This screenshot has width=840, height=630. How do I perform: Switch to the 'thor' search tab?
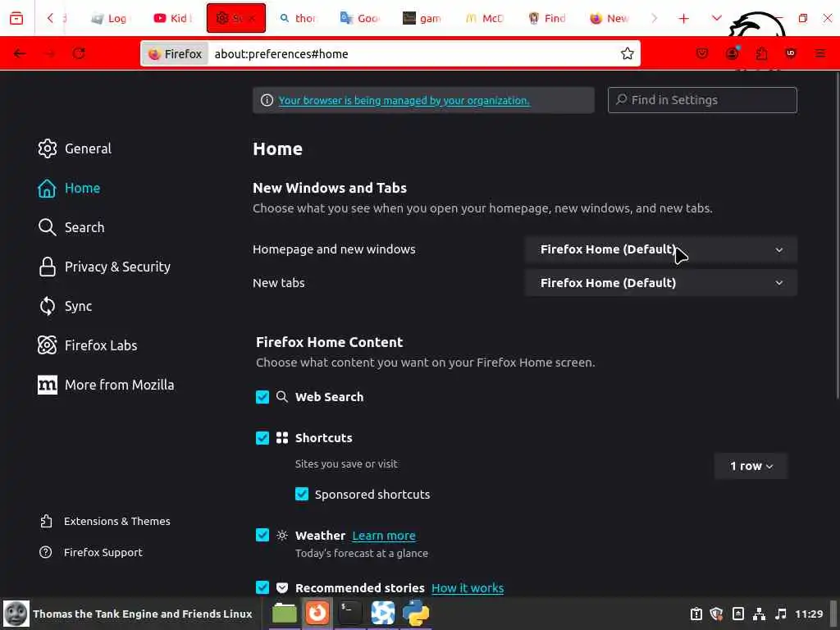point(298,19)
